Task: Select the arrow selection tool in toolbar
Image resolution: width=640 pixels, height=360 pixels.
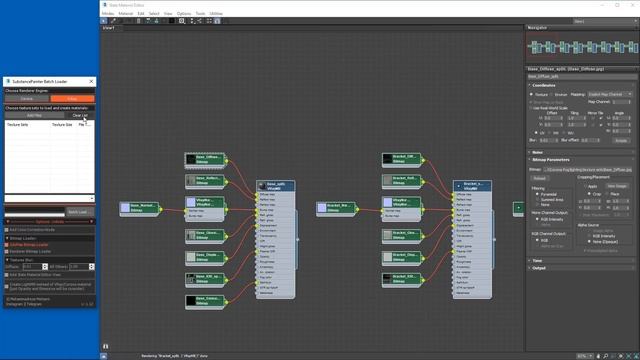Action: click(104, 20)
